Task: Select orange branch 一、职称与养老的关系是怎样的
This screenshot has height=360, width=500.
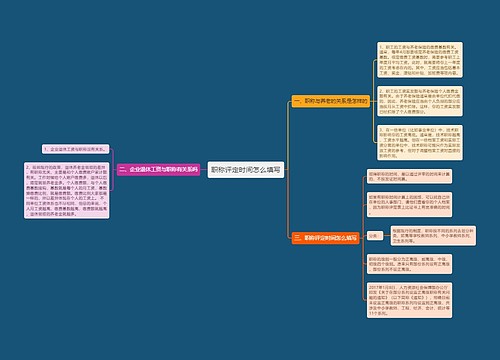Action: (331, 101)
